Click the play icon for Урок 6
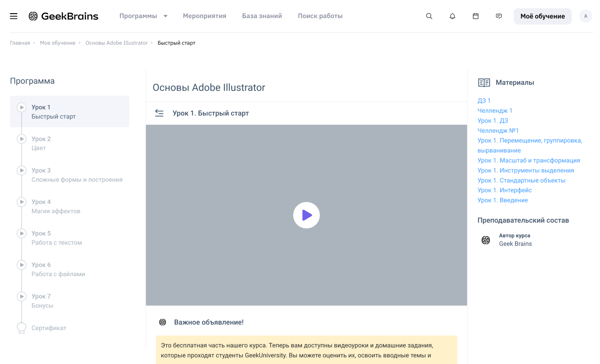The image size is (600, 364). 22,265
